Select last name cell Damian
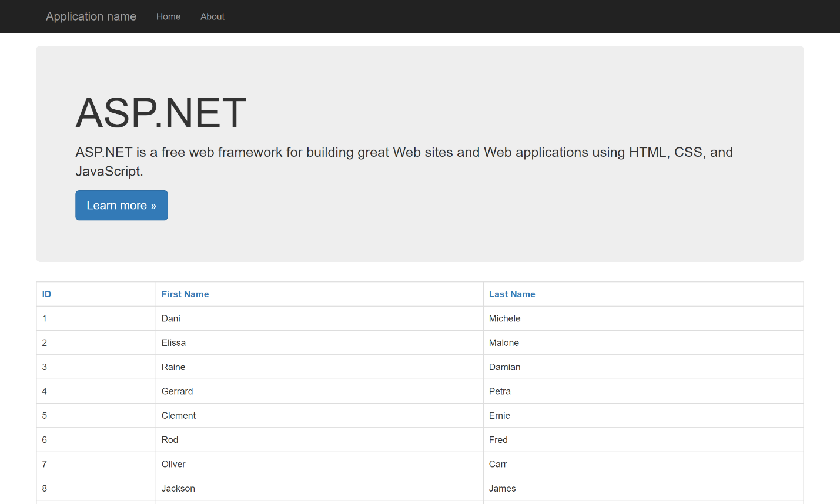The height and width of the screenshot is (504, 840). coord(644,367)
